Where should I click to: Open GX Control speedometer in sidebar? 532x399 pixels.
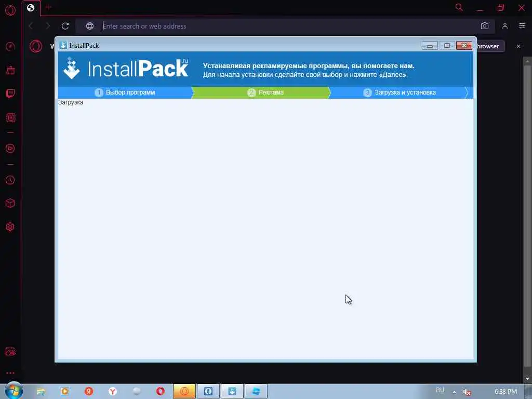[x=10, y=46]
